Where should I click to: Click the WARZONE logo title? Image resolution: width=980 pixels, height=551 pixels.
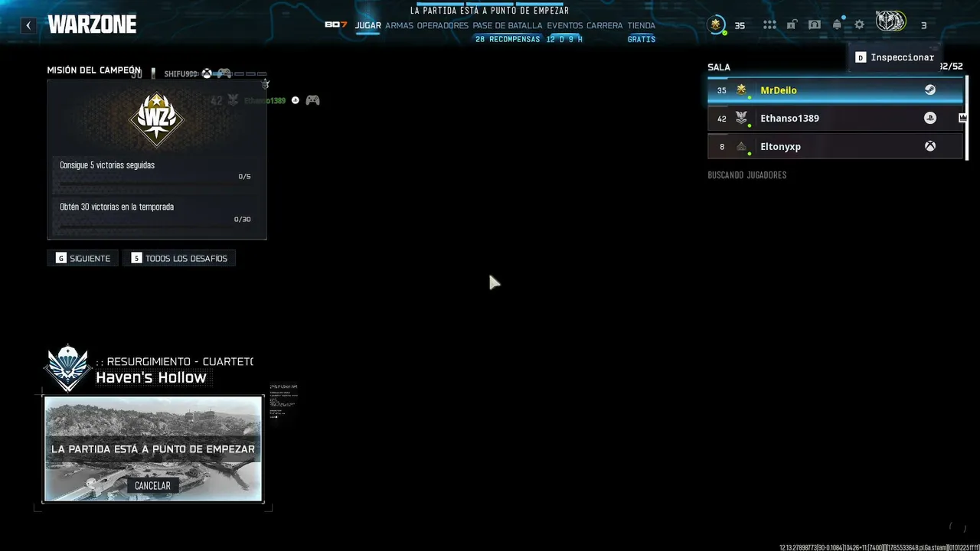point(92,25)
